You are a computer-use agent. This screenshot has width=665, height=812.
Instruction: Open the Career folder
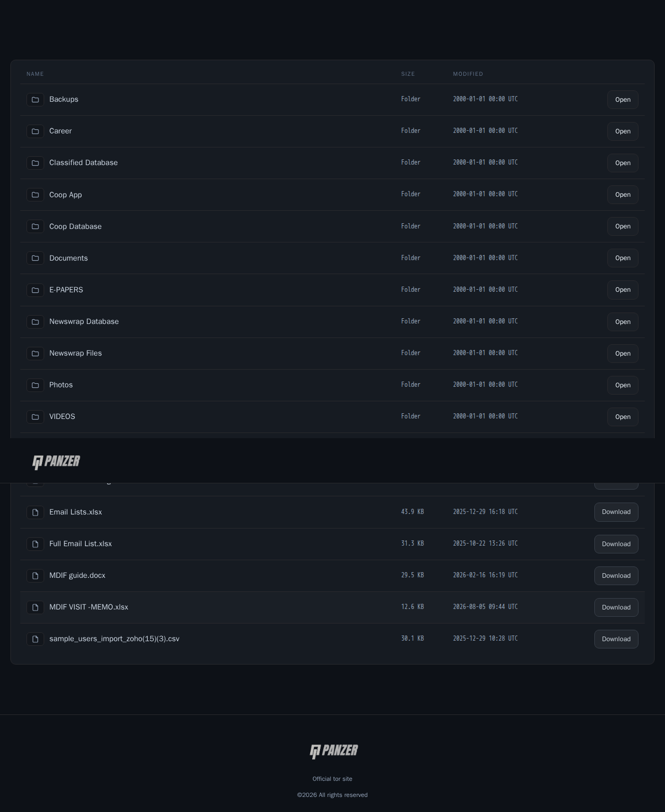(x=622, y=131)
